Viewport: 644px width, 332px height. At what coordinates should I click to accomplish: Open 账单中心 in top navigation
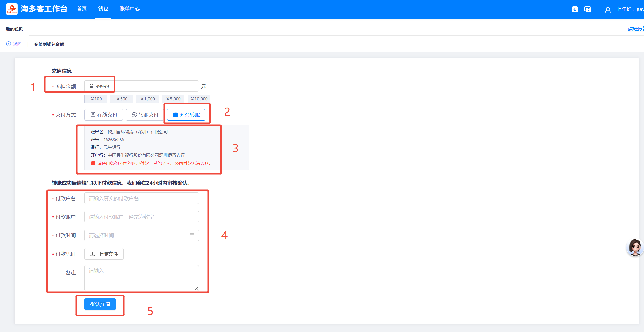point(130,9)
